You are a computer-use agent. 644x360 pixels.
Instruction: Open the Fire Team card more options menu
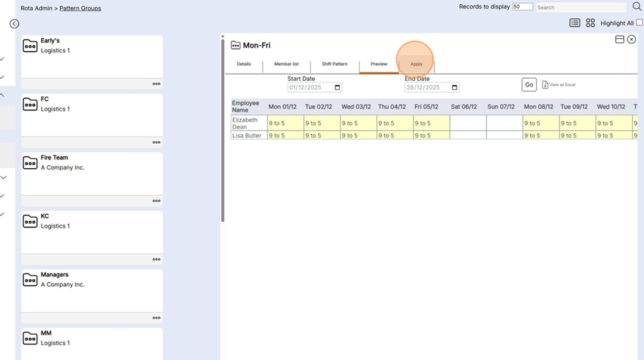[157, 201]
